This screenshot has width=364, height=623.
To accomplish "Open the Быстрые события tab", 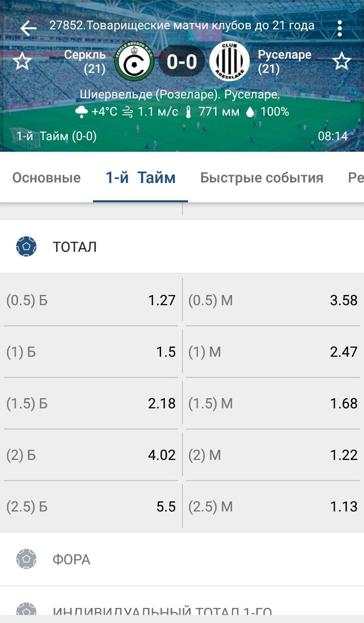I will (x=262, y=178).
